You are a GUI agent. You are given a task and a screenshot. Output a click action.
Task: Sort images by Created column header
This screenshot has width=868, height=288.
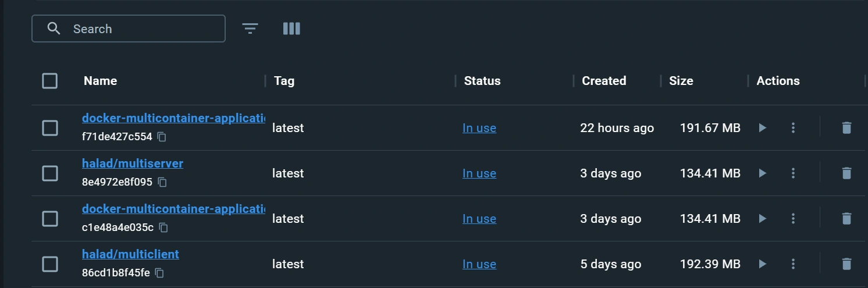(604, 81)
